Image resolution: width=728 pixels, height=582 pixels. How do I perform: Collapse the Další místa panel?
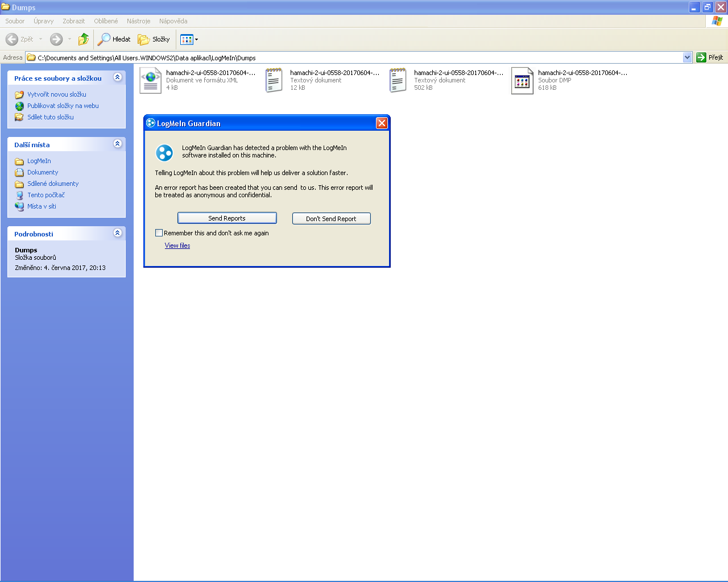(x=118, y=144)
